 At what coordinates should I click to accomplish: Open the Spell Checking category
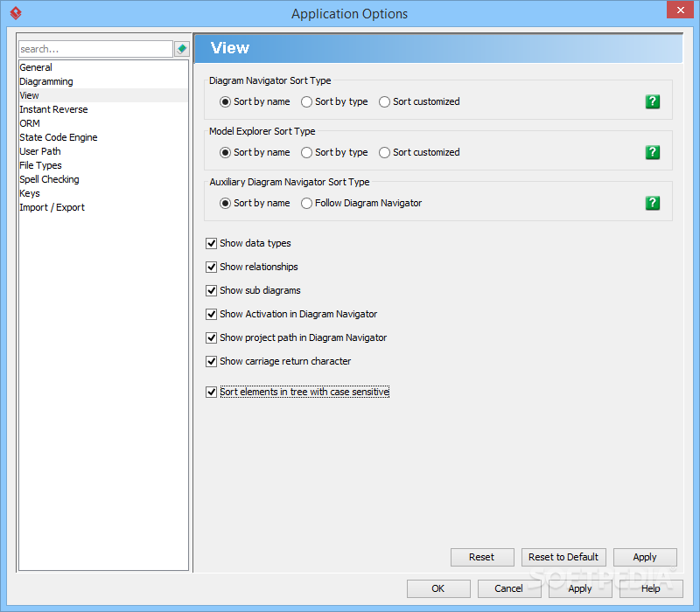point(103,179)
